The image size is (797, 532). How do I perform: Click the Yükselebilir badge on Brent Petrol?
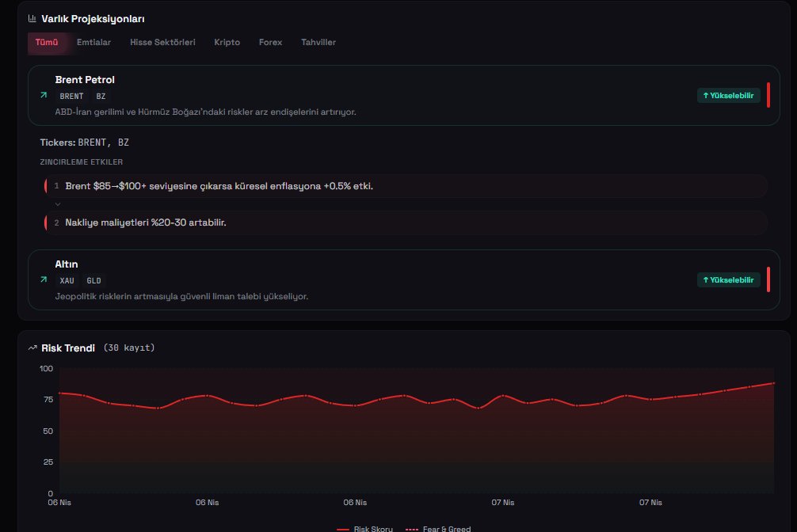tap(728, 96)
